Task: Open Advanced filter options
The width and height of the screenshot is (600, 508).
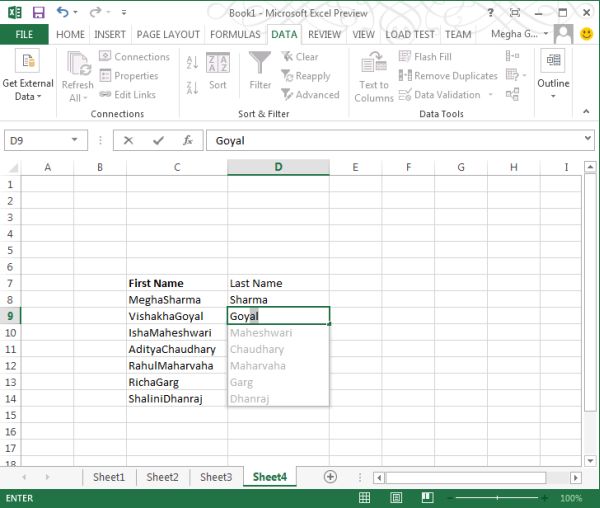Action: (x=310, y=94)
